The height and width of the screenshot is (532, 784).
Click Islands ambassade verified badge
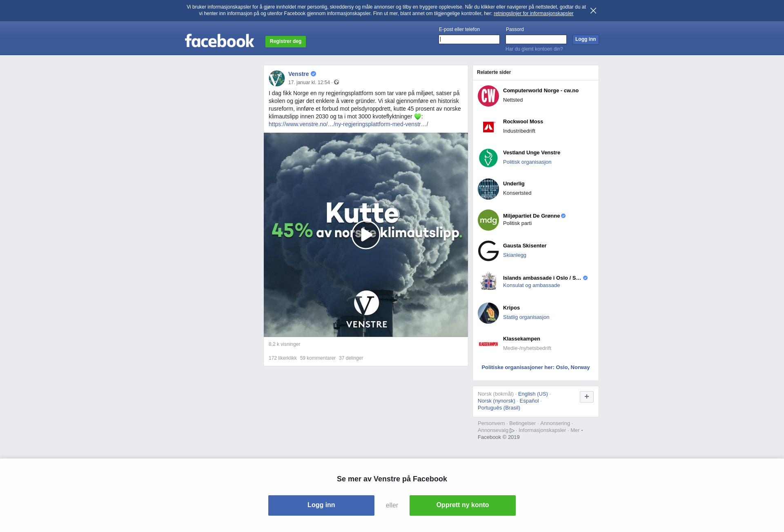(586, 278)
